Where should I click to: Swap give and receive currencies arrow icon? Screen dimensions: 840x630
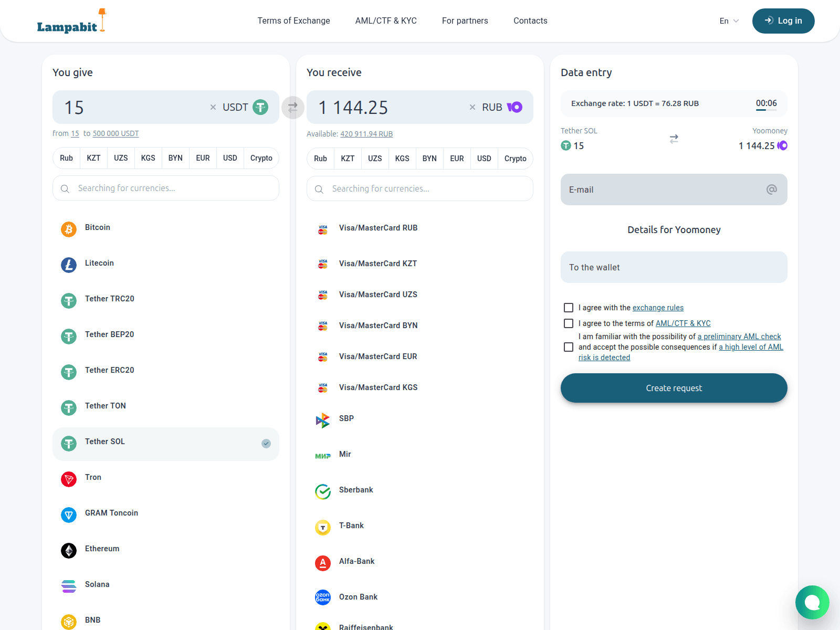point(293,108)
